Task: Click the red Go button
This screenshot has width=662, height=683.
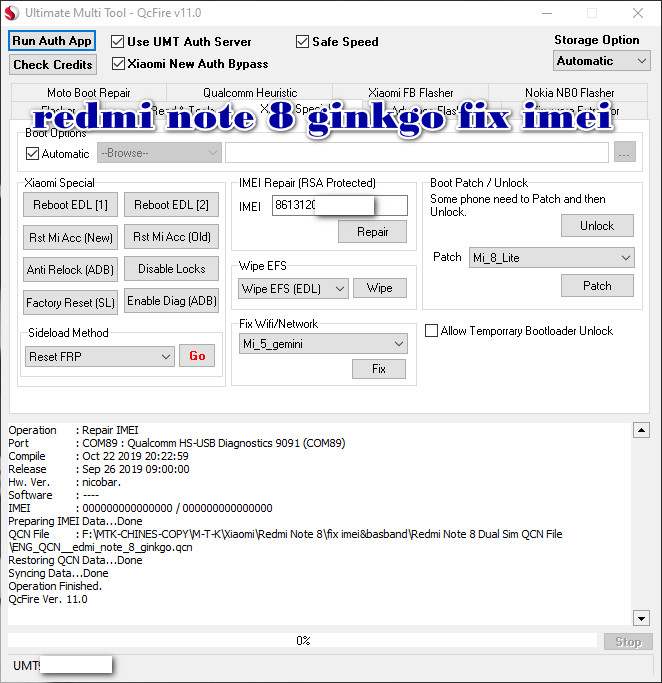Action: tap(197, 356)
